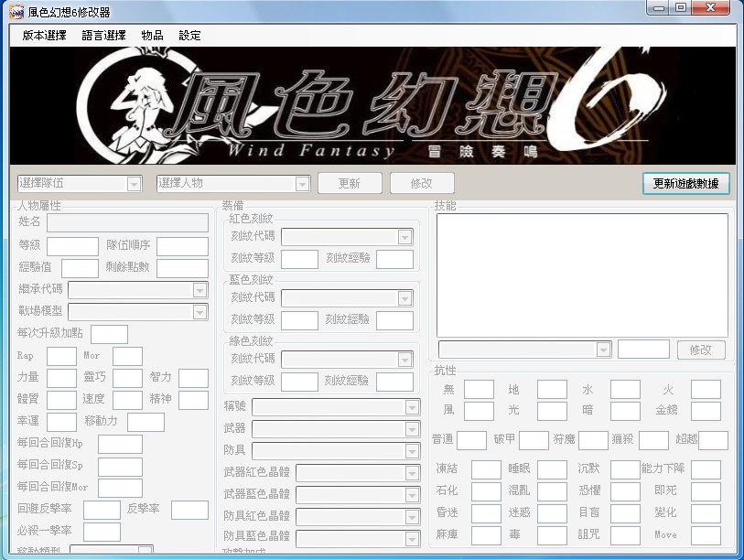The width and height of the screenshot is (744, 560).
Task: Click the 等級 level input box
Action: [73, 245]
